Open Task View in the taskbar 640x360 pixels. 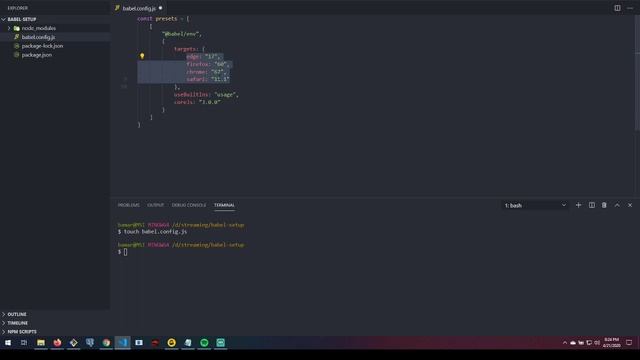24,342
